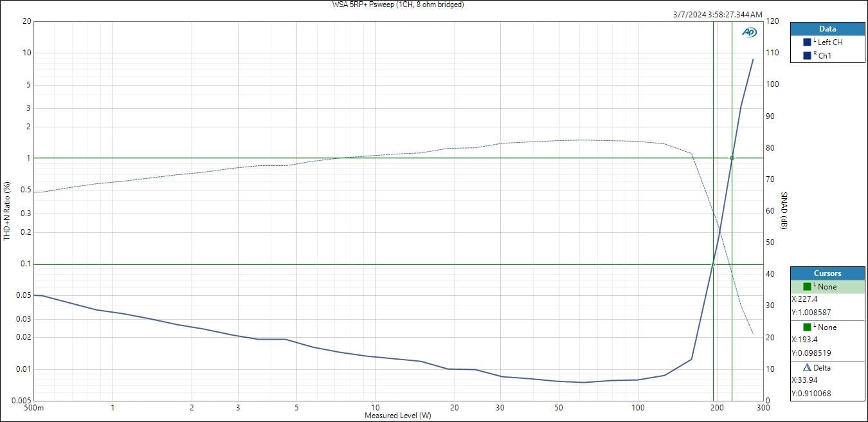Image resolution: width=868 pixels, height=422 pixels.
Task: Click the THD+N Ratio (%) axis label
Action: point(7,211)
